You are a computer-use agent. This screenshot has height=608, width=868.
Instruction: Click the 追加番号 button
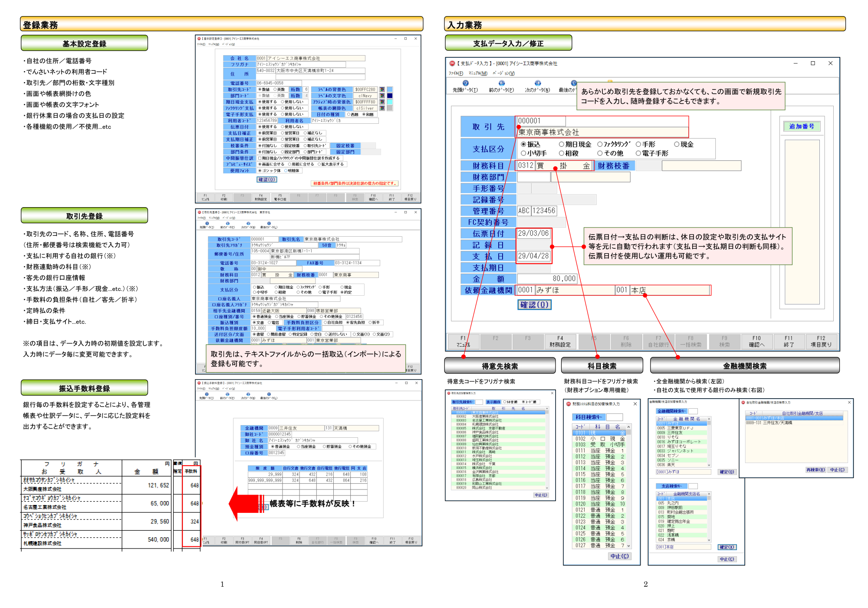[802, 126]
